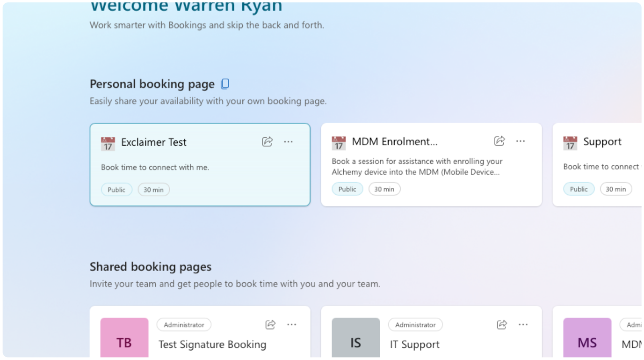
Task: Click Public tag on MDM Enrolment
Action: coord(347,189)
